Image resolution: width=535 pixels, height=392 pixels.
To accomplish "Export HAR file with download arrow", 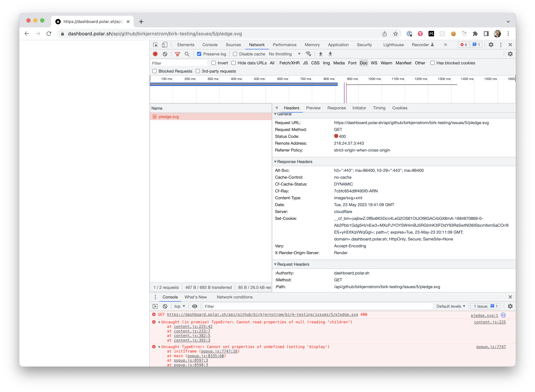I will pyautogui.click(x=330, y=54).
